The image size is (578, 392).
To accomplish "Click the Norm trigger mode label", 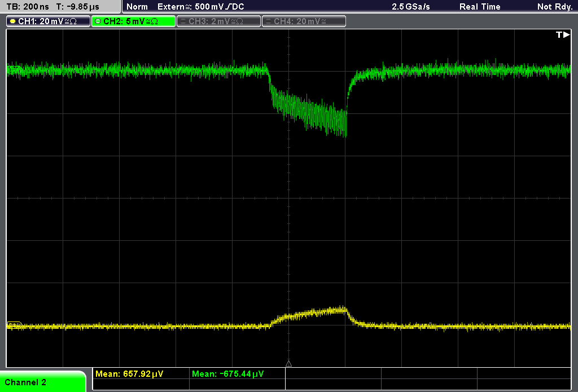I will coord(137,7).
